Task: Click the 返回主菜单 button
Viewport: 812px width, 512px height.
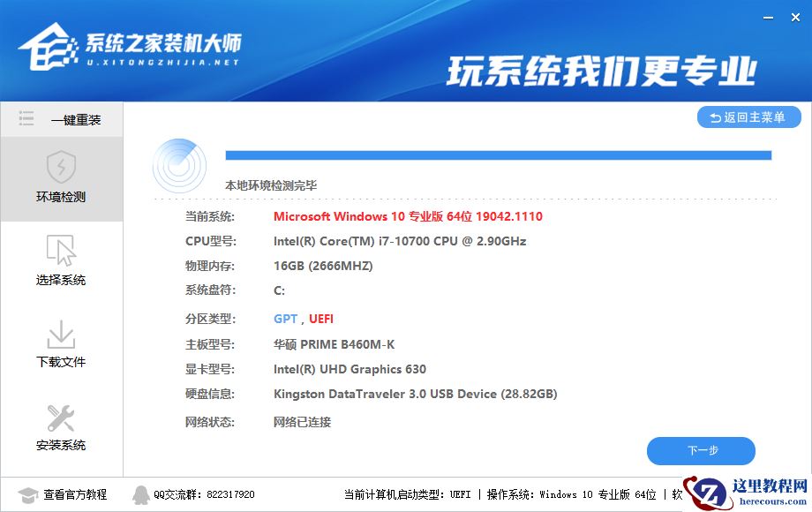Action: [748, 116]
